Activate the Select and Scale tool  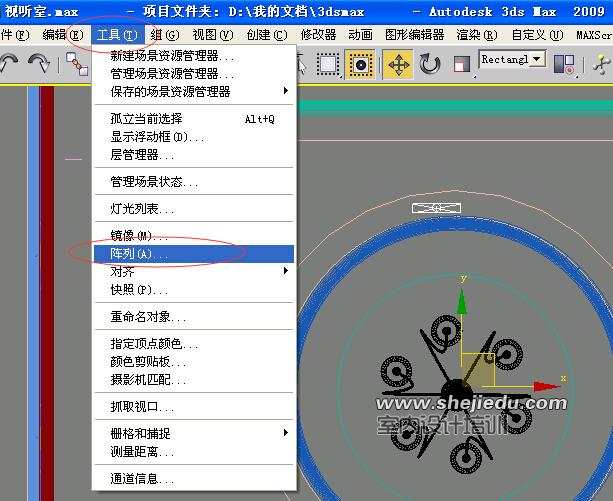tap(462, 64)
